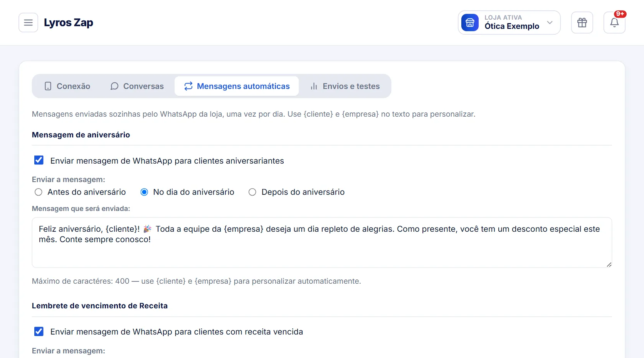This screenshot has width=644, height=358.
Task: Click the blue store icon
Action: [470, 23]
